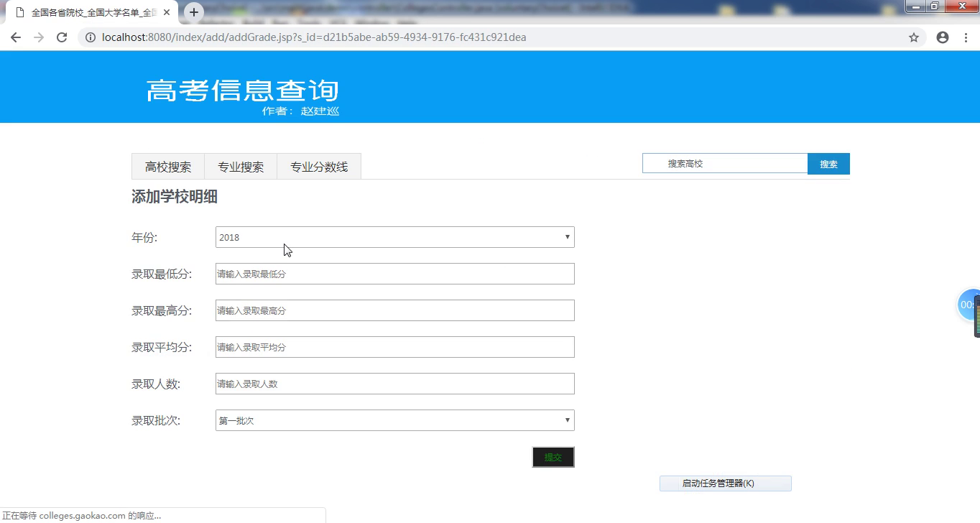980x523 pixels.
Task: Click the author name 赵建巡
Action: (x=320, y=111)
